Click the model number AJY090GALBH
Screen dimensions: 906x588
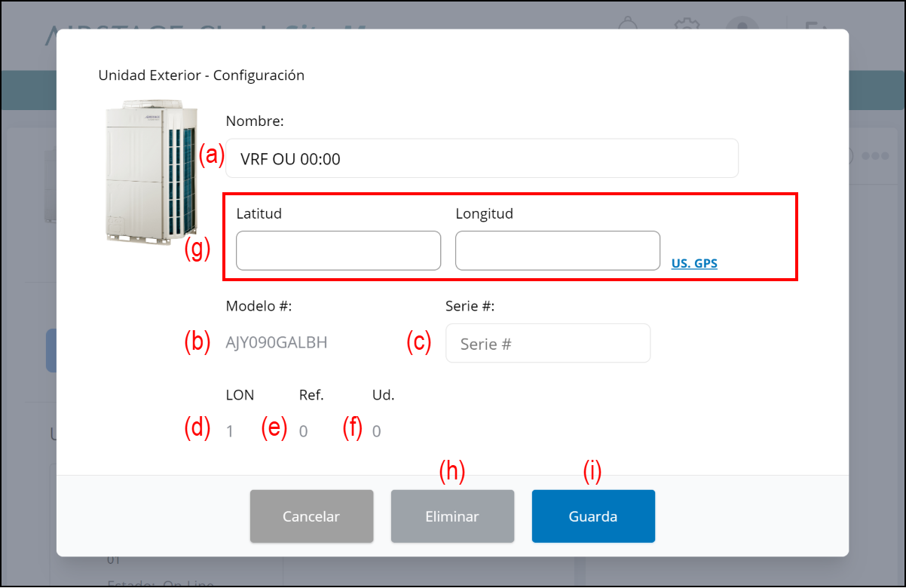(x=276, y=342)
